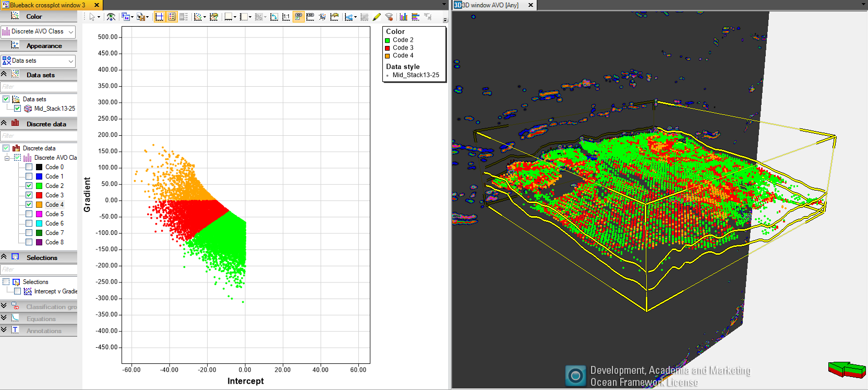Switch to the 3D window AVO tab
Viewport: 868px width, 390px height.
490,5
